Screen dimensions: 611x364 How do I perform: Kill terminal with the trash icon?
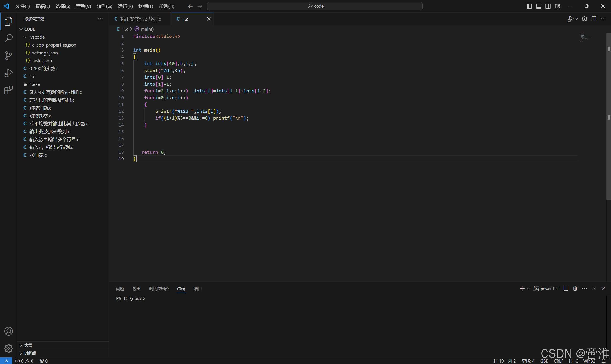(x=575, y=288)
